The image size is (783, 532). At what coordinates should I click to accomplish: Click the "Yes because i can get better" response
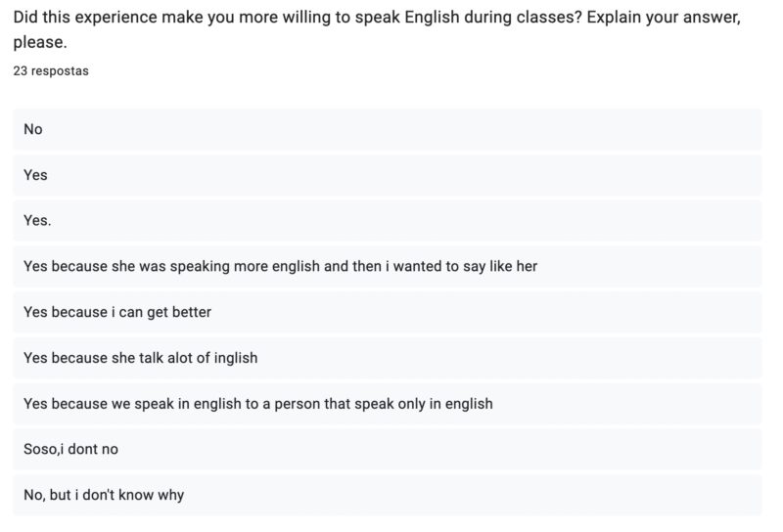pos(117,312)
